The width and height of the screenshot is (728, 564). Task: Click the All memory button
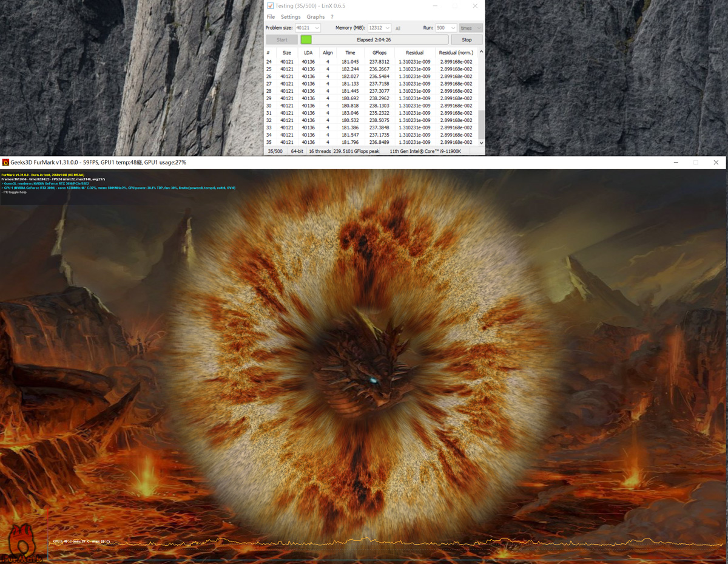[398, 29]
